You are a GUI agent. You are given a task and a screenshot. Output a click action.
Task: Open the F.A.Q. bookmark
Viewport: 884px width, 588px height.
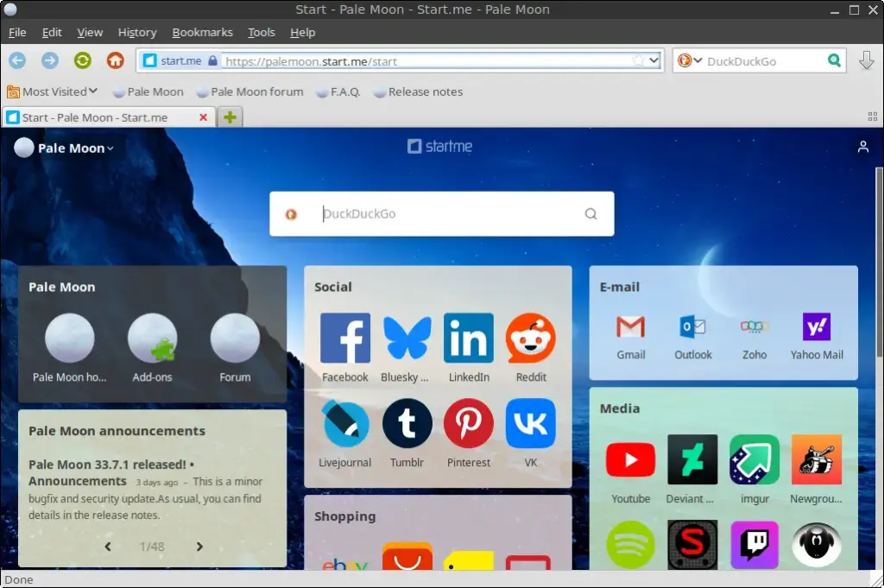(x=338, y=92)
